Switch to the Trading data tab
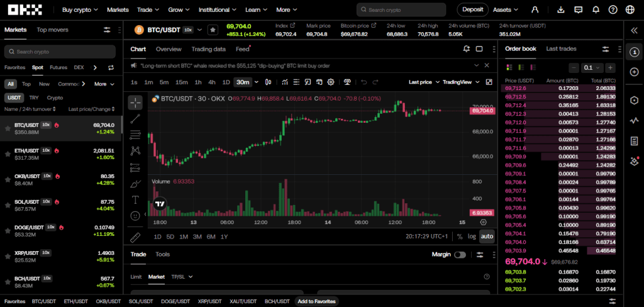This screenshot has width=644, height=307. click(x=208, y=49)
